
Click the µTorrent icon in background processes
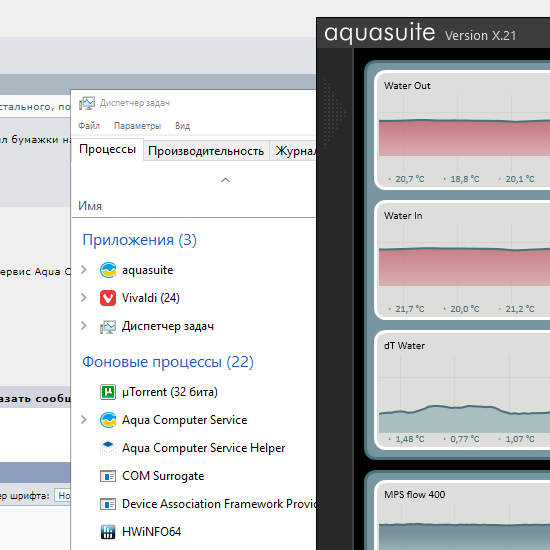coord(108,392)
